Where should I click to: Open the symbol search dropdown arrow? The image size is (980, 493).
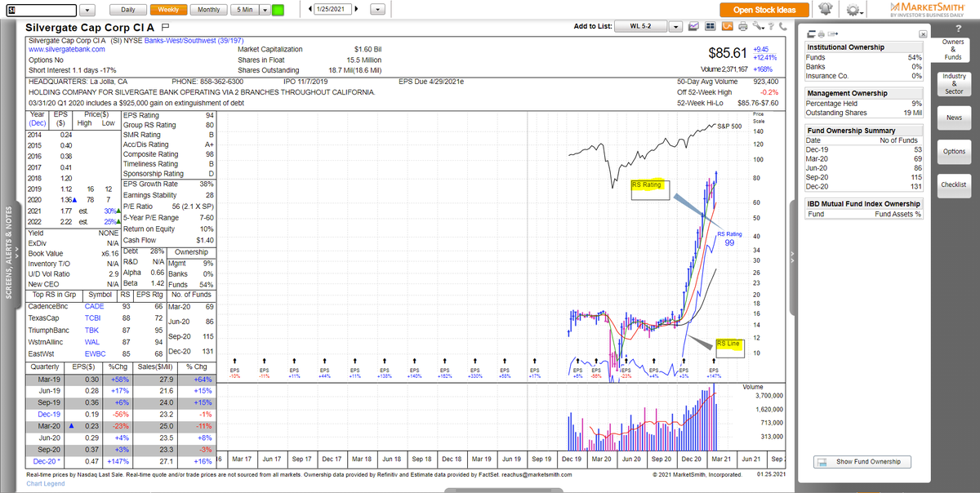[x=88, y=10]
